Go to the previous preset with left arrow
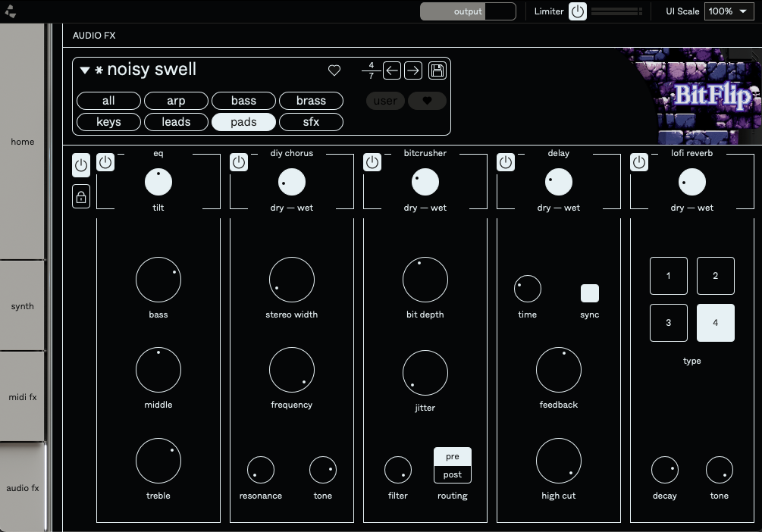This screenshot has width=762, height=532. click(392, 70)
